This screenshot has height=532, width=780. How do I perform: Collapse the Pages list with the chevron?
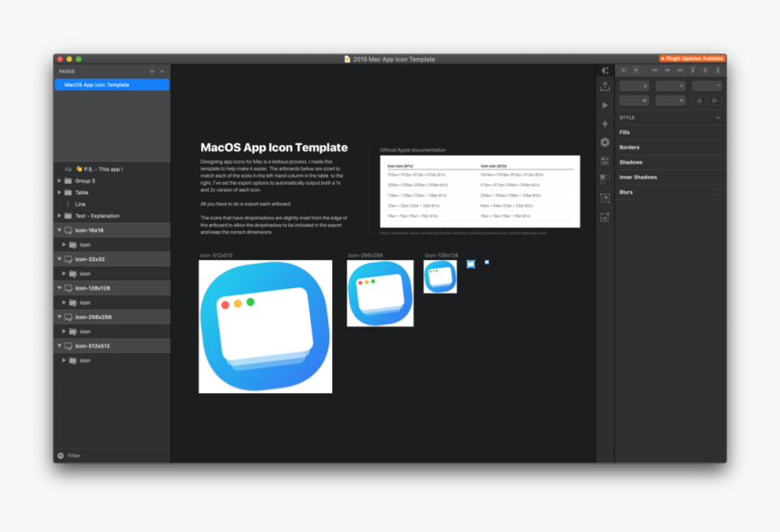click(162, 72)
